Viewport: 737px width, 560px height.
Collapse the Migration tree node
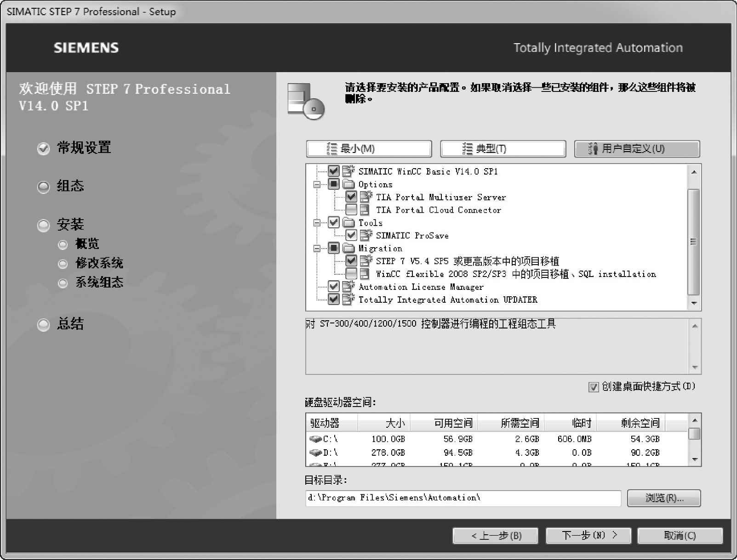[317, 249]
